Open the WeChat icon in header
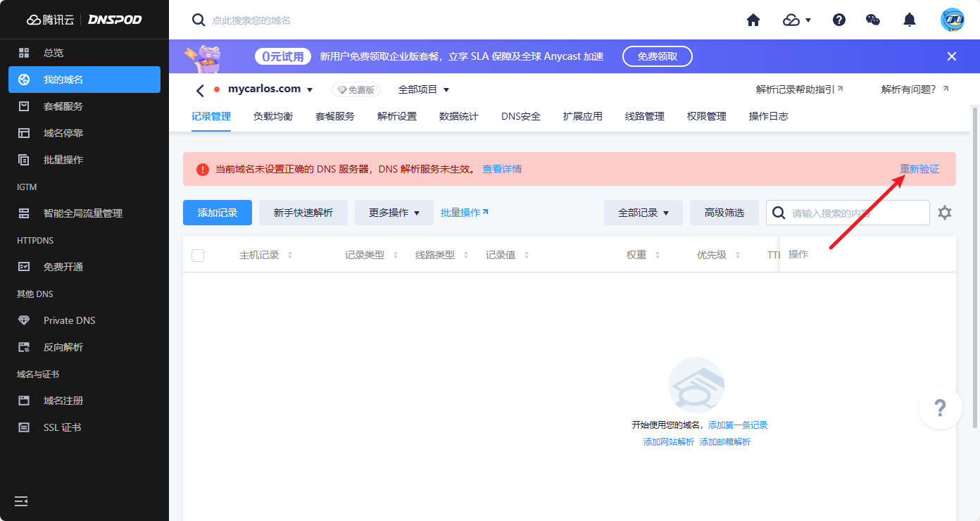 tap(873, 20)
